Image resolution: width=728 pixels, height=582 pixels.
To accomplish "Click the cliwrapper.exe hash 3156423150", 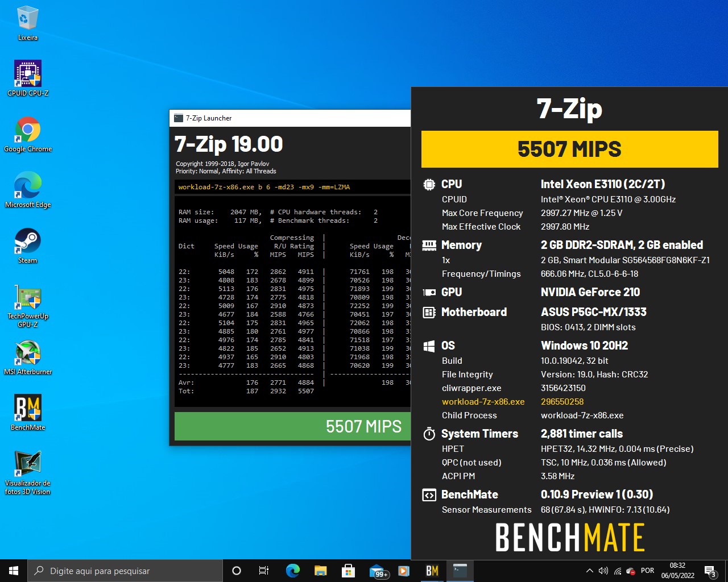I will pos(563,388).
